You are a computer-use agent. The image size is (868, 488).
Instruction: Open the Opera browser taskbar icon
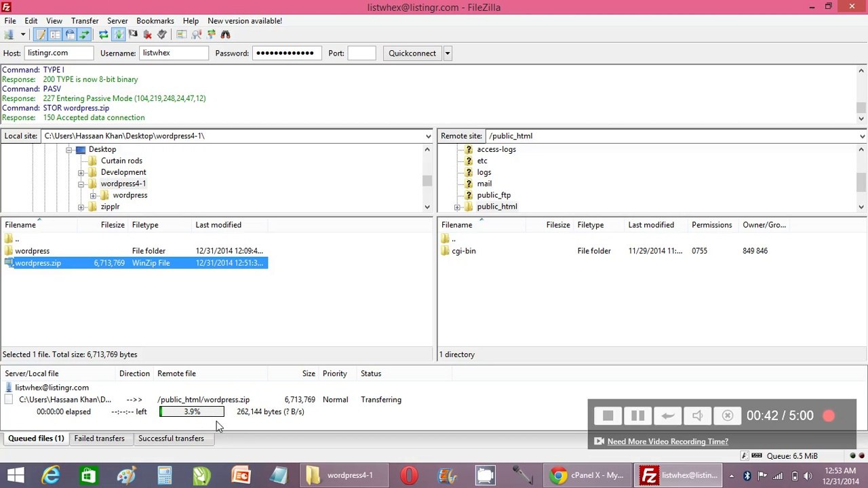[409, 475]
